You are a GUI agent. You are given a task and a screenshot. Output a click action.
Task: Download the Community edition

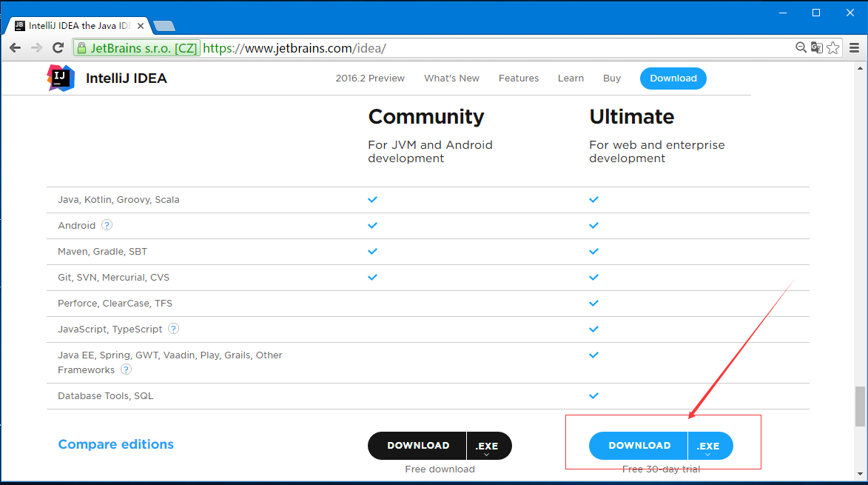pyautogui.click(x=417, y=446)
